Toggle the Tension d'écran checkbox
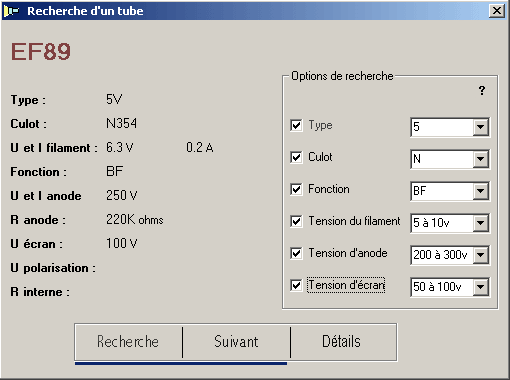510x380 pixels. point(296,285)
